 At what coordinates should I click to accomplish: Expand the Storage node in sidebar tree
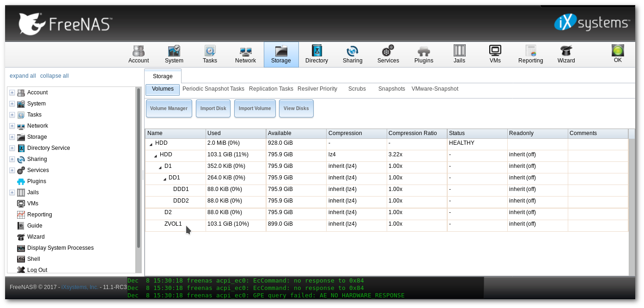pyautogui.click(x=12, y=137)
